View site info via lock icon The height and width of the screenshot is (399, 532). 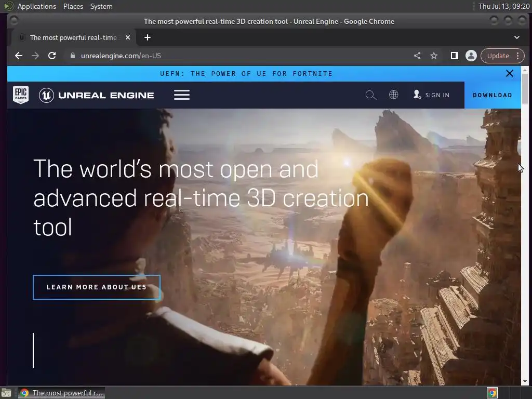tap(72, 56)
